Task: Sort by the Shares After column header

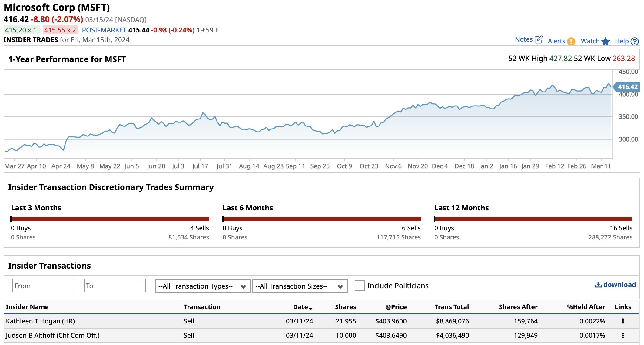Action: pyautogui.click(x=518, y=307)
